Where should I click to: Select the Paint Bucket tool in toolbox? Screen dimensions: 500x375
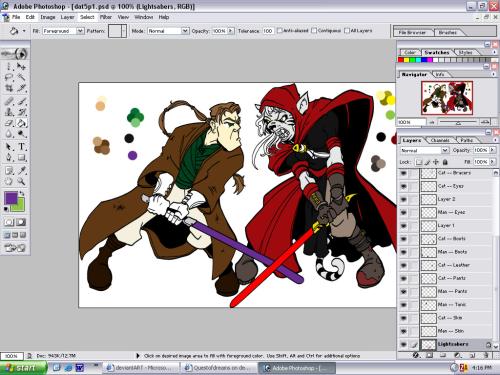22,123
